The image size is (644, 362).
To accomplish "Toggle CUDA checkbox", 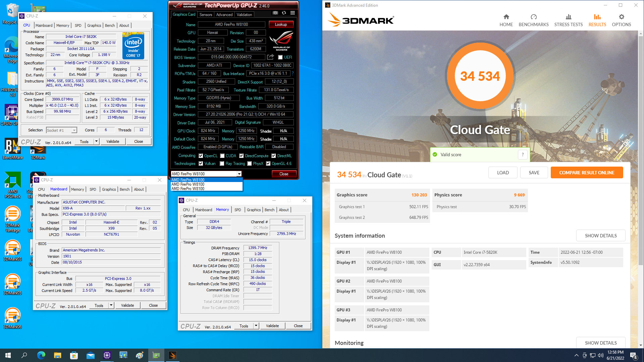I will coord(222,156).
